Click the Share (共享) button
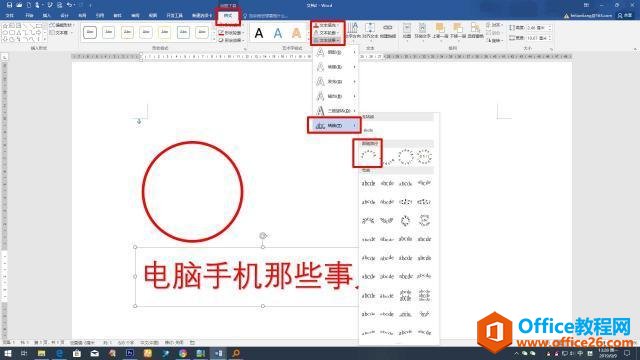The height and width of the screenshot is (360, 640). pos(625,16)
